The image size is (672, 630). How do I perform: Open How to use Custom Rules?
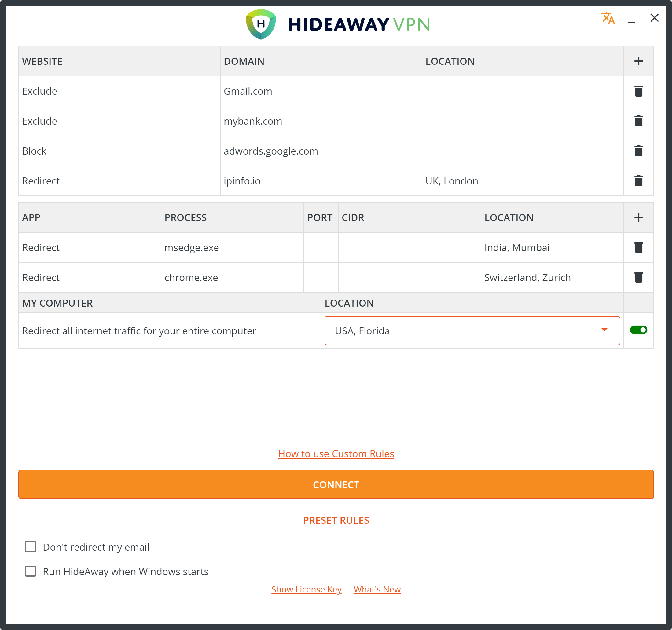coord(336,454)
